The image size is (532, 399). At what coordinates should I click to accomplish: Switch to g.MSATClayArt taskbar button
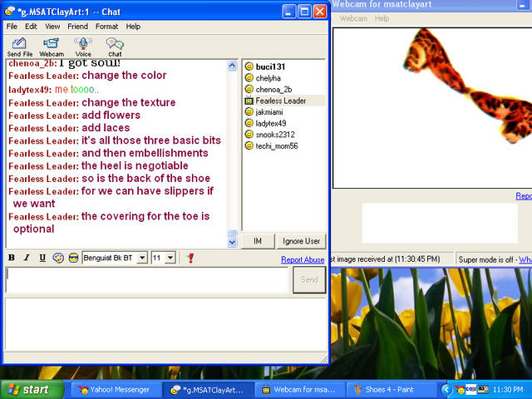(x=208, y=390)
